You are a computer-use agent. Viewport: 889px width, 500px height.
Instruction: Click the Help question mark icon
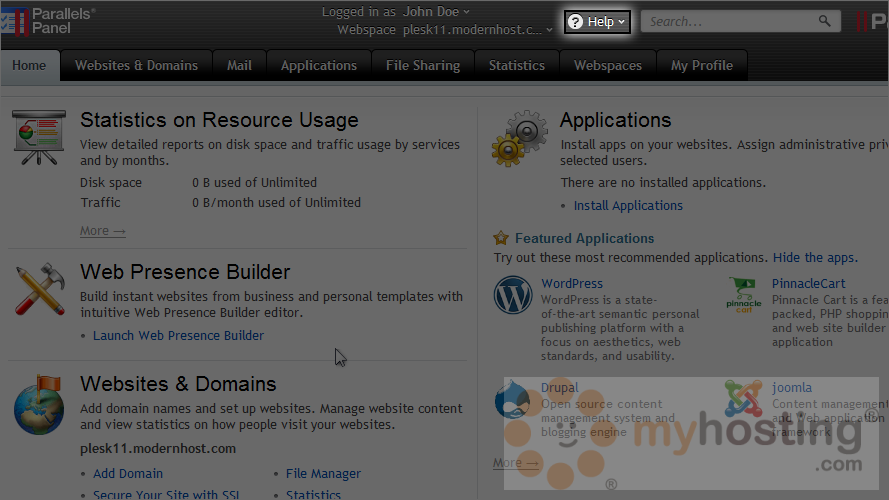pos(575,22)
